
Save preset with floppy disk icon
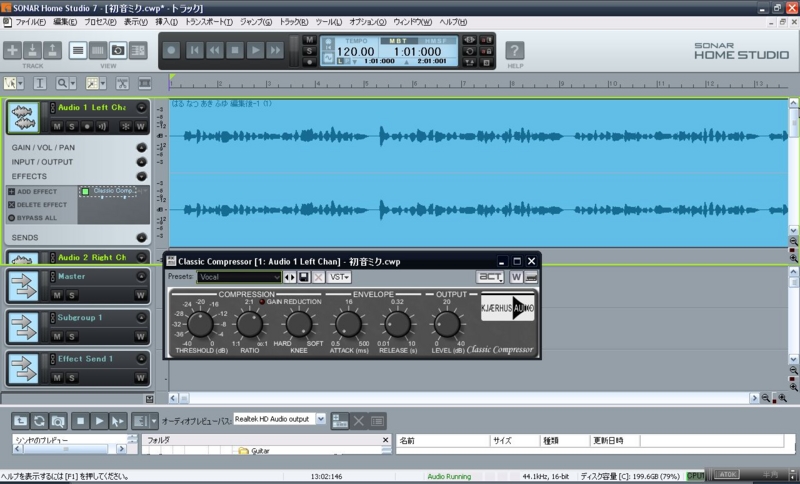304,277
